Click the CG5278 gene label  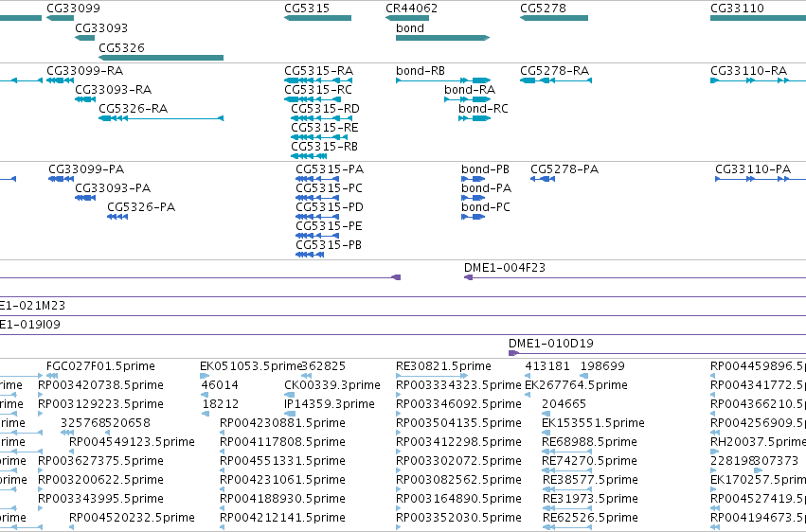(543, 9)
